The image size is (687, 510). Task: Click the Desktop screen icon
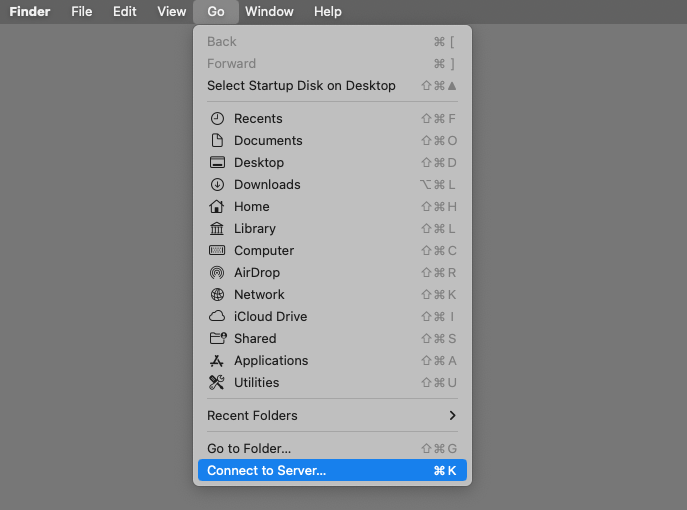click(x=217, y=163)
